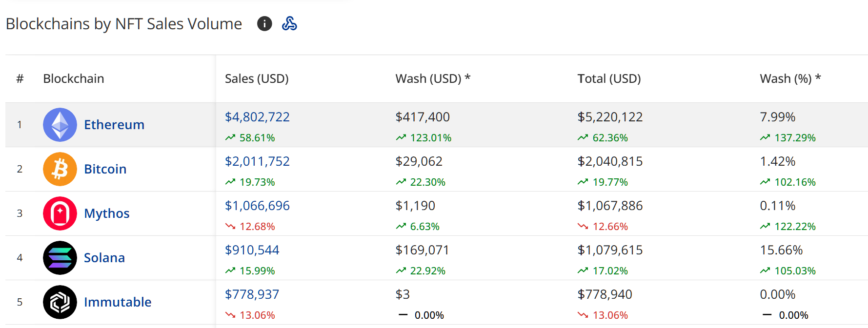Open the Mythos blockchain link
The width and height of the screenshot is (868, 328).
click(107, 213)
